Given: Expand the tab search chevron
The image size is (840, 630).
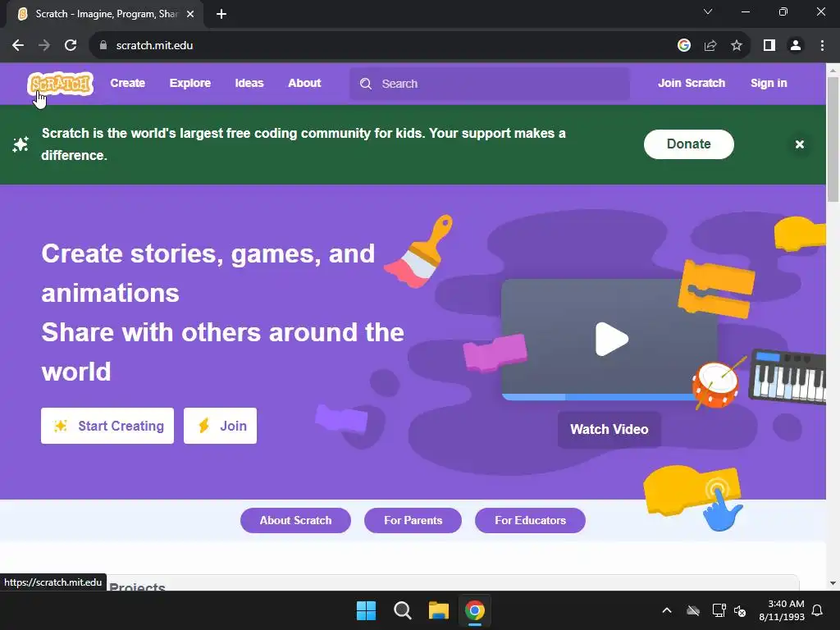Looking at the screenshot, I should (708, 11).
